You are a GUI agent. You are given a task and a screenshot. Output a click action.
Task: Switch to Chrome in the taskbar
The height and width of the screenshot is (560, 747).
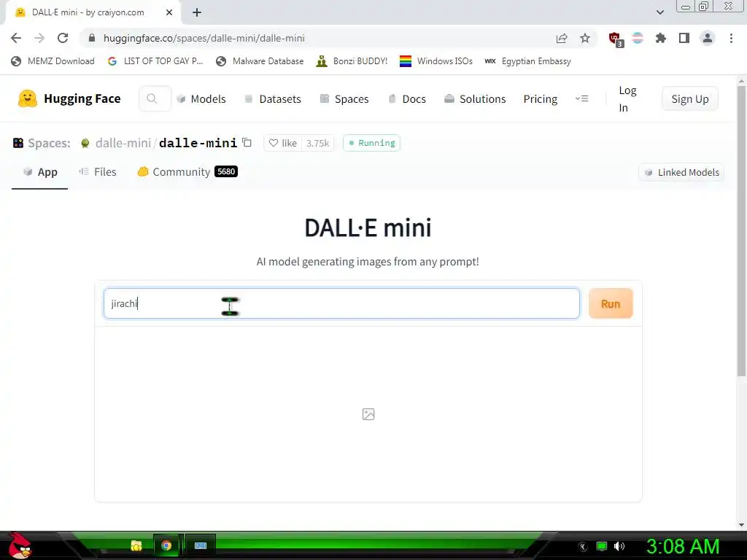166,545
